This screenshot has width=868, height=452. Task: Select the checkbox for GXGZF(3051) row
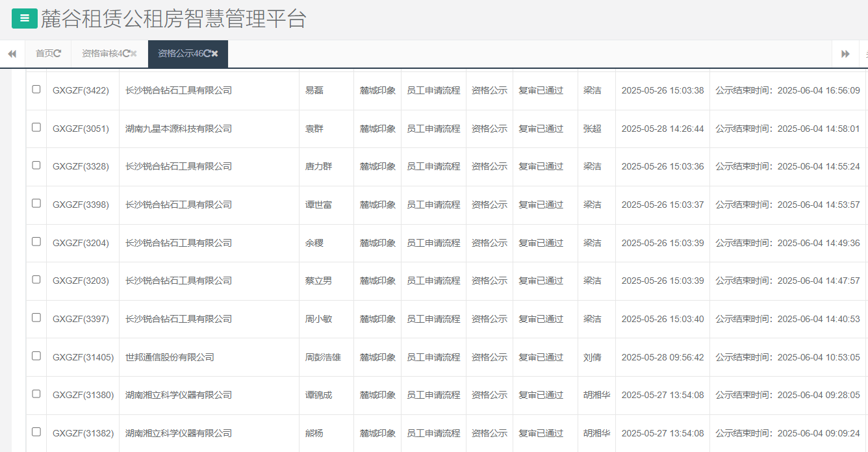point(36,128)
